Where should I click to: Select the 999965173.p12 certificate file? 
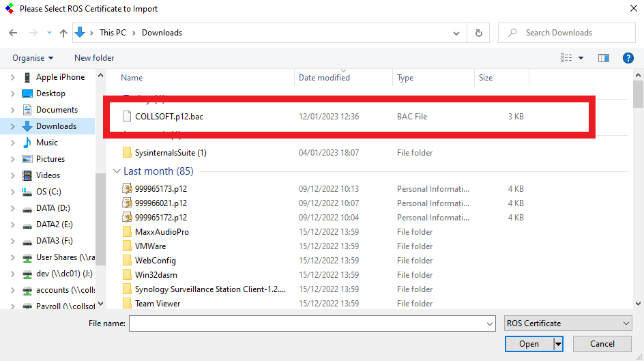(160, 189)
